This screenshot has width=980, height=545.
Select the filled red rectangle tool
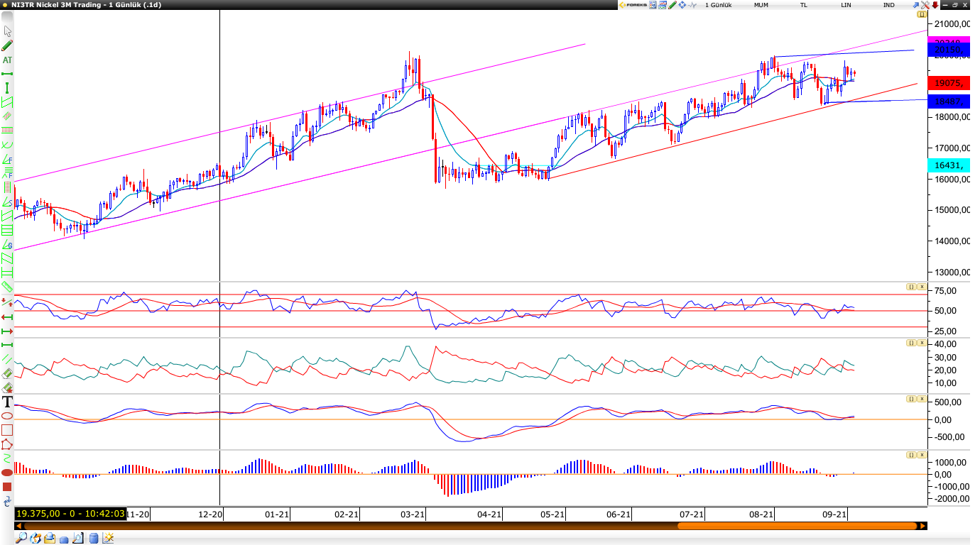pyautogui.click(x=8, y=486)
